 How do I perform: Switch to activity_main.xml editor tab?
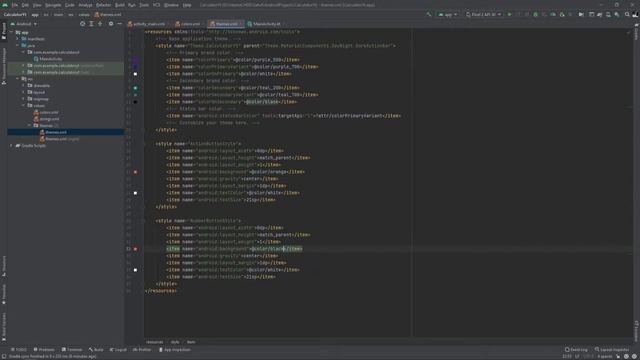pyautogui.click(x=146, y=24)
